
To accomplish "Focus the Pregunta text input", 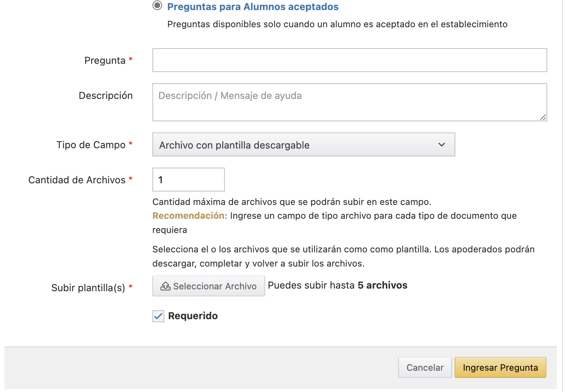I will point(349,60).
